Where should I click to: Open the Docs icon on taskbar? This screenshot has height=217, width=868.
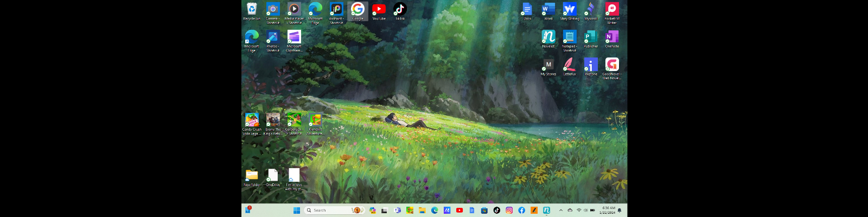(472, 210)
